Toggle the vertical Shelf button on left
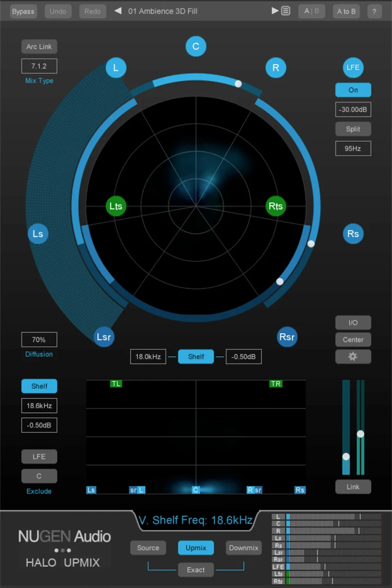This screenshot has width=392, height=588. tap(39, 386)
